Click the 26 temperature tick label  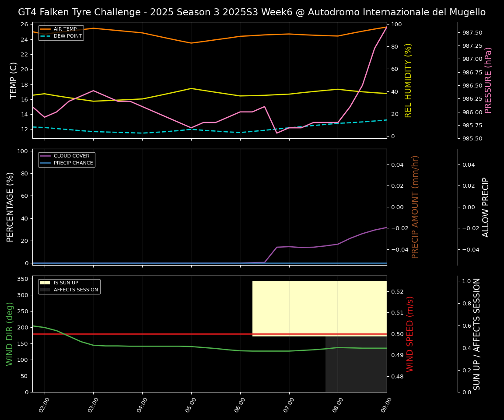coord(24,24)
